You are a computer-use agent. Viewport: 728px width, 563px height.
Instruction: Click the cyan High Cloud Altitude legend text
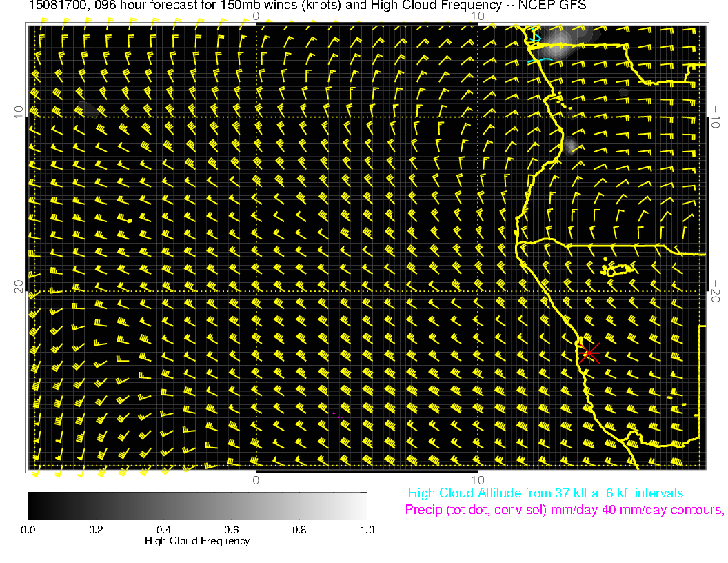(545, 493)
